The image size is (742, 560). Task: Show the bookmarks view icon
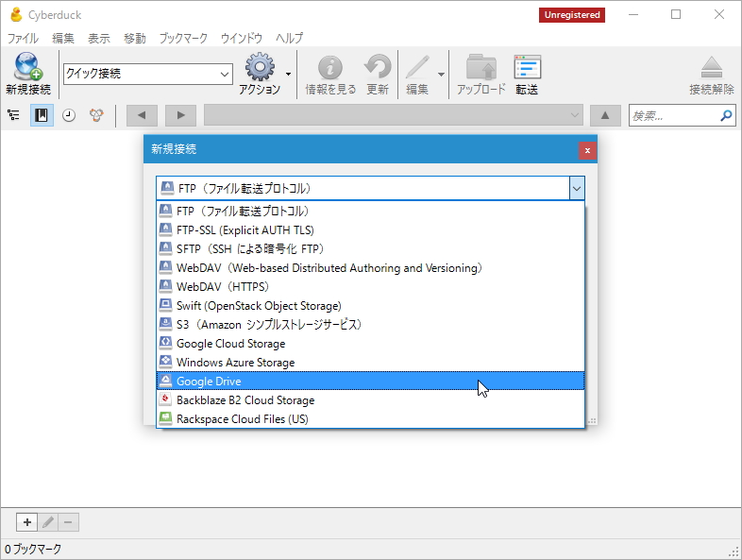[42, 115]
